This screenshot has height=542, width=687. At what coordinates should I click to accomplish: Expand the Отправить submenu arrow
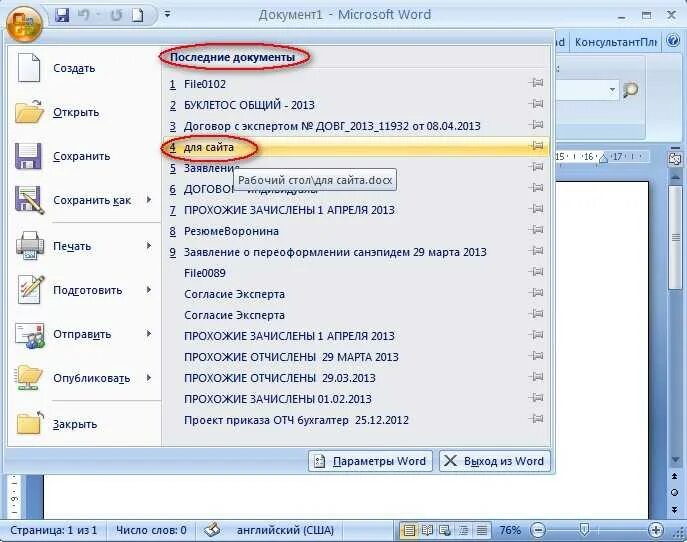(149, 334)
